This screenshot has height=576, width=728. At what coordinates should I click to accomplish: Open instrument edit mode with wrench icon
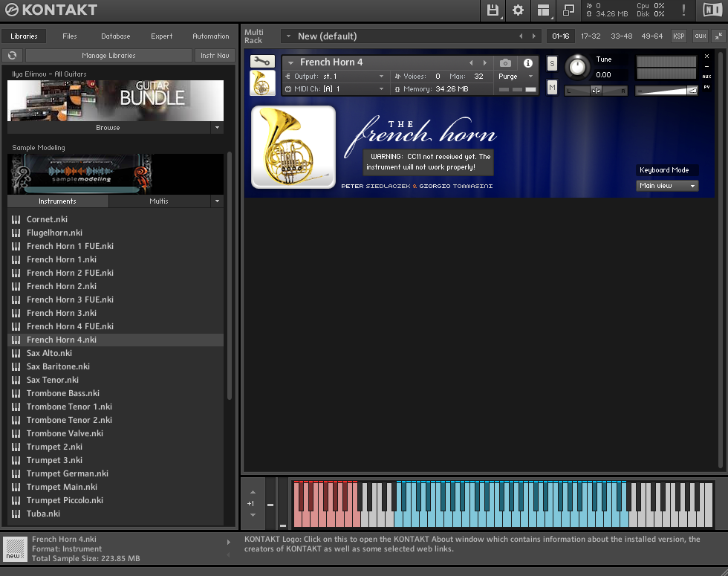[x=262, y=61]
